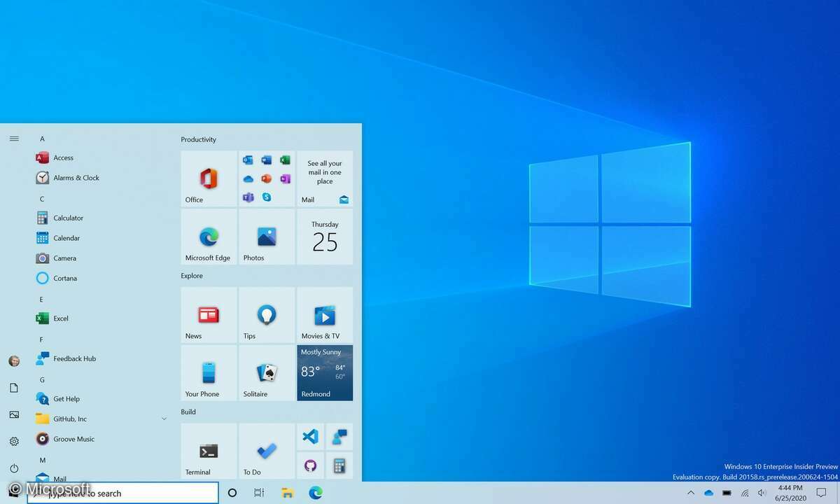Click the letter A section header

[42, 139]
